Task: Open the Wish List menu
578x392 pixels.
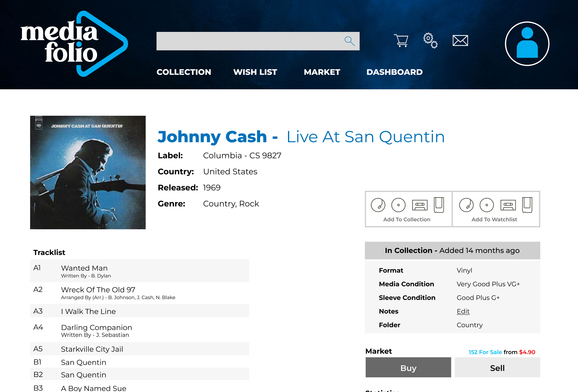Action: point(255,72)
